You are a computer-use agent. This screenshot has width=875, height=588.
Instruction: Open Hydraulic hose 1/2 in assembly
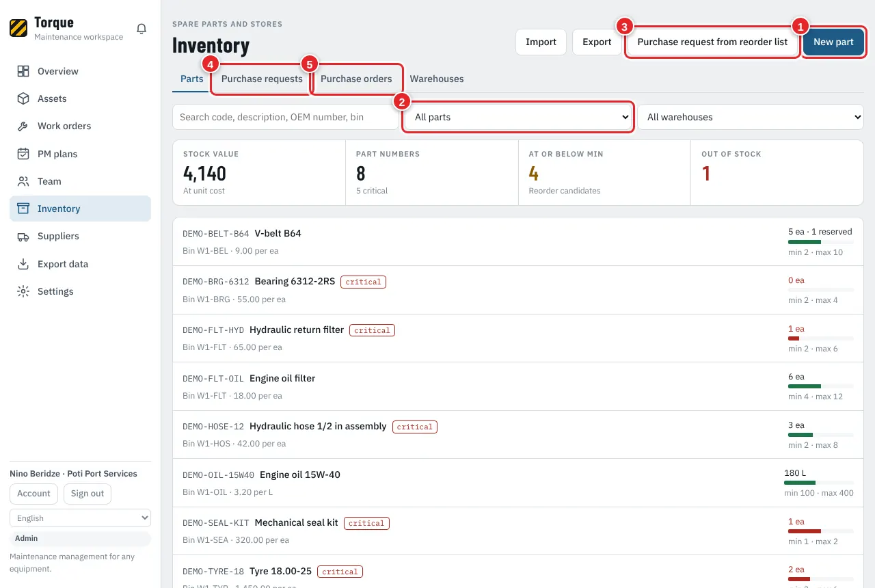pyautogui.click(x=518, y=434)
